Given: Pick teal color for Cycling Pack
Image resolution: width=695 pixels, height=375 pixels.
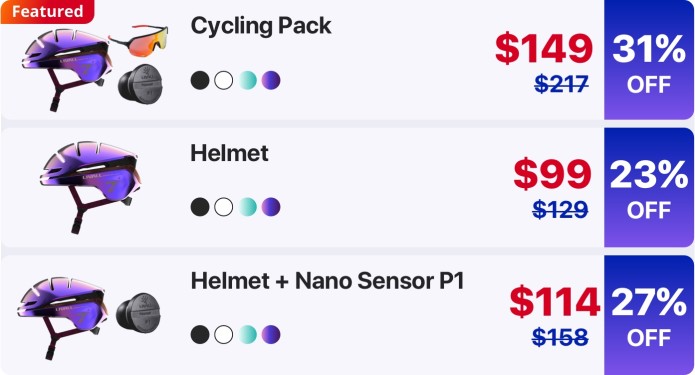Looking at the screenshot, I should coord(247,81).
